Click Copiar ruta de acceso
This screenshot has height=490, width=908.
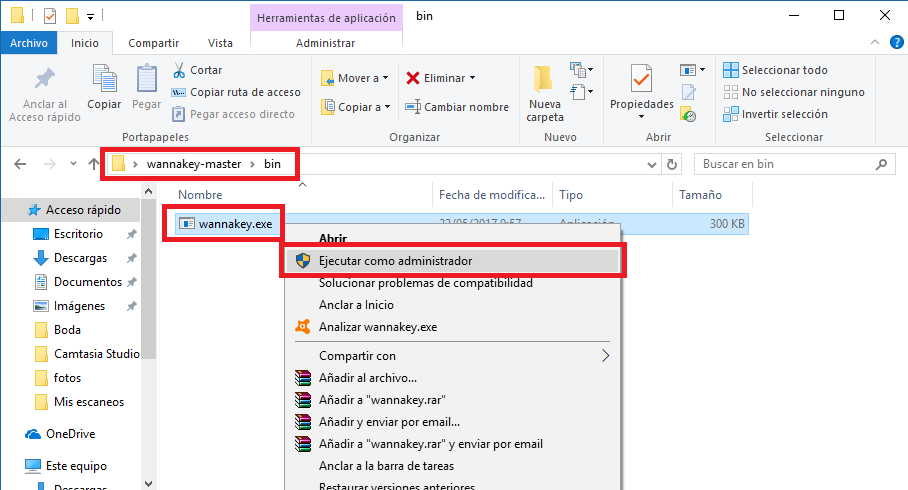(236, 92)
